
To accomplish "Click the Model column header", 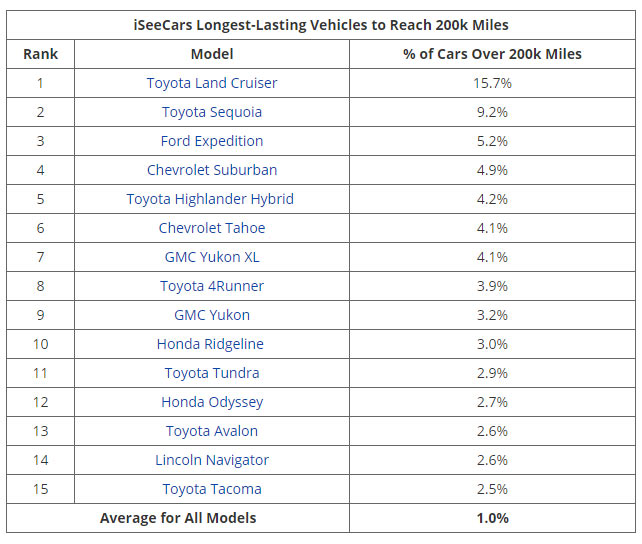I will pyautogui.click(x=212, y=54).
